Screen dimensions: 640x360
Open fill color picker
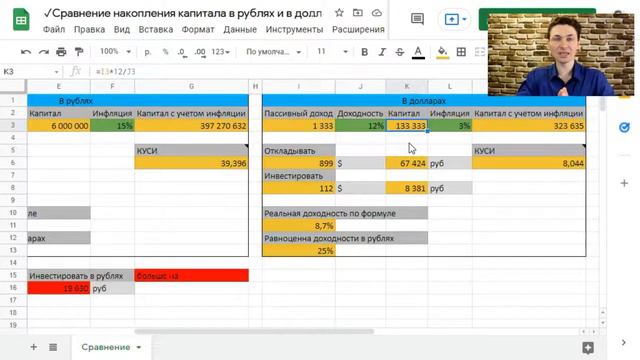coord(442,52)
